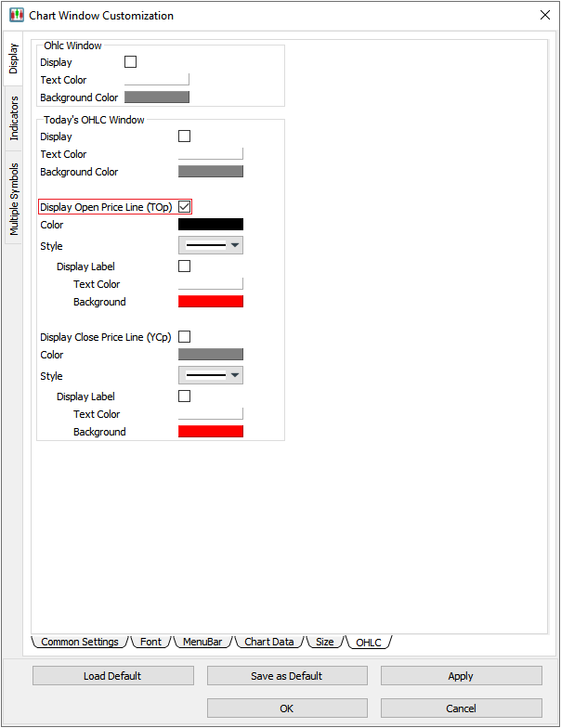Click Ohlc Window Text Color field

tap(156, 80)
